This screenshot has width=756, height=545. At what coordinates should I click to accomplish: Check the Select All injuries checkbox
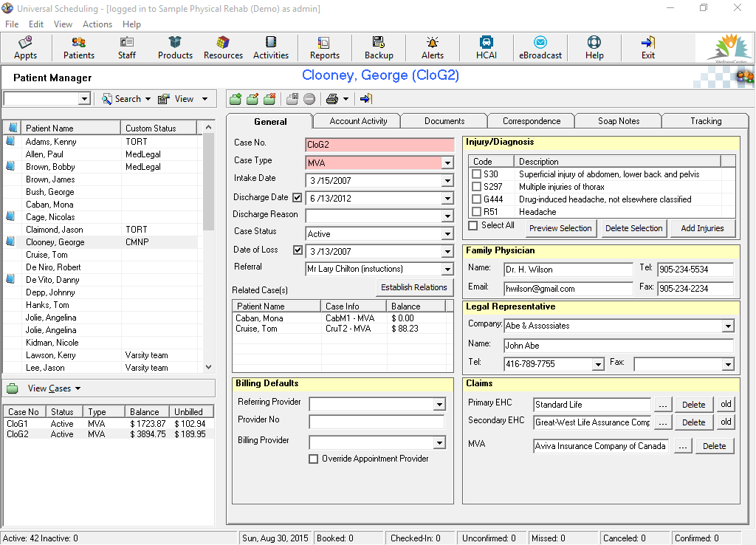tap(473, 225)
